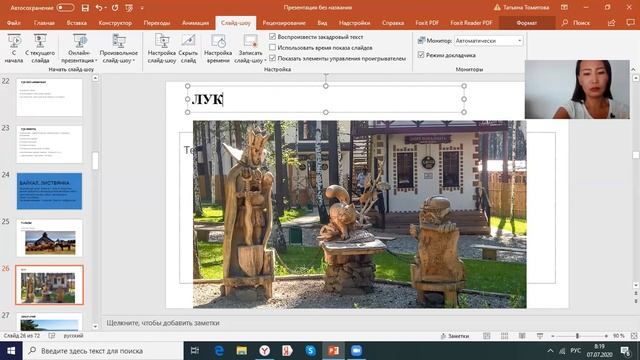This screenshot has height=360, width=640.
Task: Click Windows taskbar search box
Action: 103,351
